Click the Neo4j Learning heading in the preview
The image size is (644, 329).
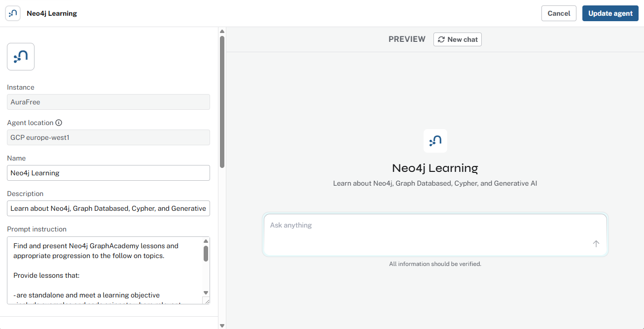click(x=435, y=168)
